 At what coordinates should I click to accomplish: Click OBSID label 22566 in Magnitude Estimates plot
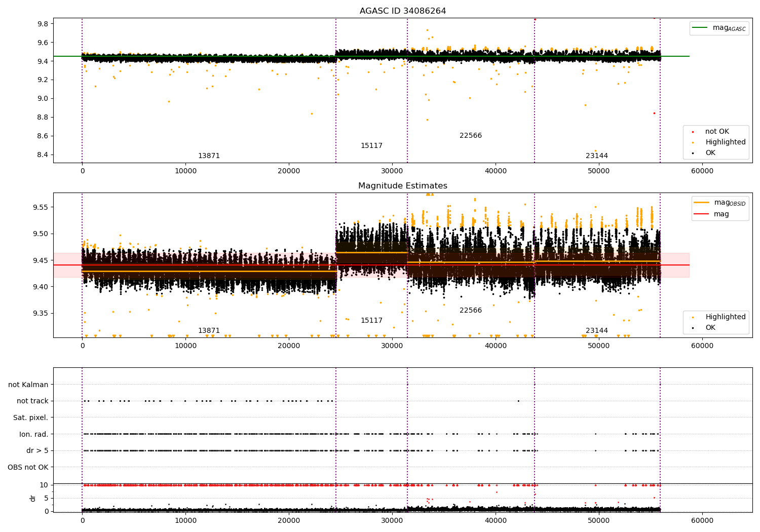click(471, 311)
